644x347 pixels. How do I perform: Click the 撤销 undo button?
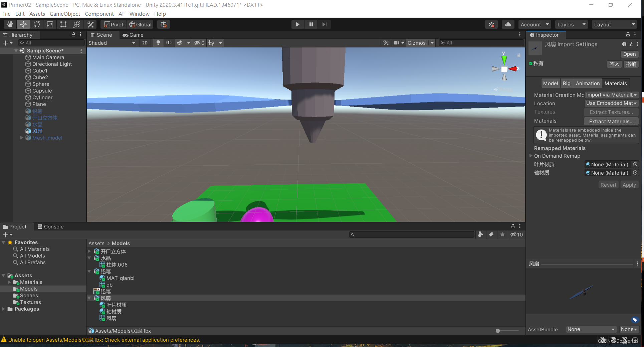point(631,64)
